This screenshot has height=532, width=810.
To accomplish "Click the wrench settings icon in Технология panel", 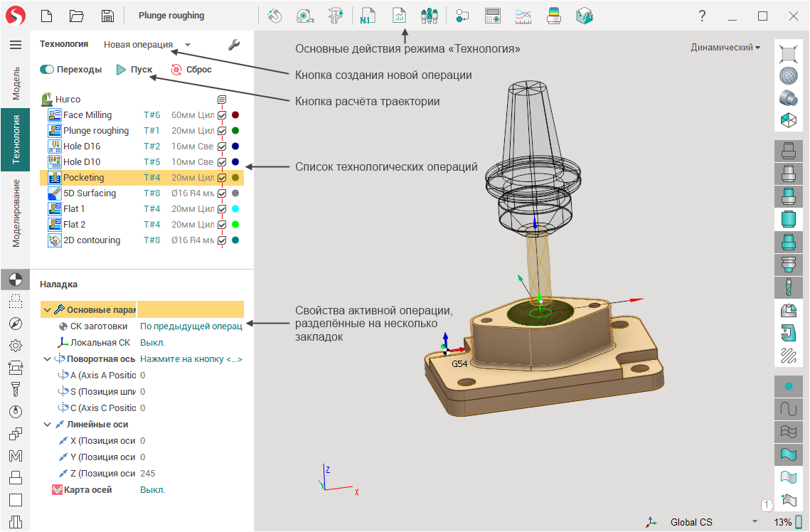I will click(x=234, y=45).
